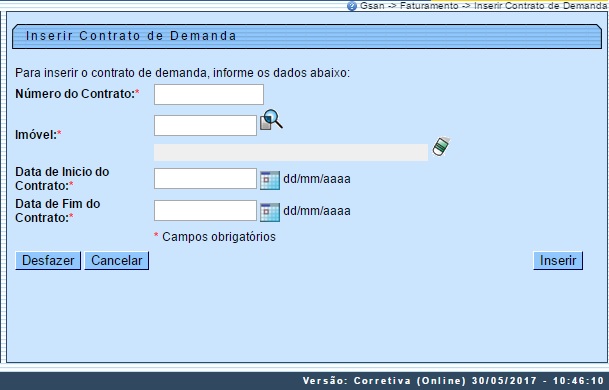
Task: Open calendar for Data de Inicio do Contrato
Action: point(270,180)
